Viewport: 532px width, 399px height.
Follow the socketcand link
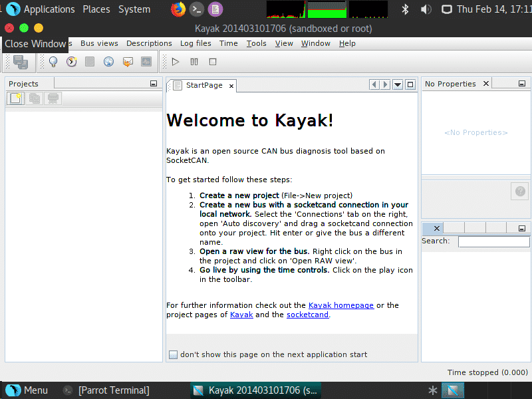click(x=307, y=315)
